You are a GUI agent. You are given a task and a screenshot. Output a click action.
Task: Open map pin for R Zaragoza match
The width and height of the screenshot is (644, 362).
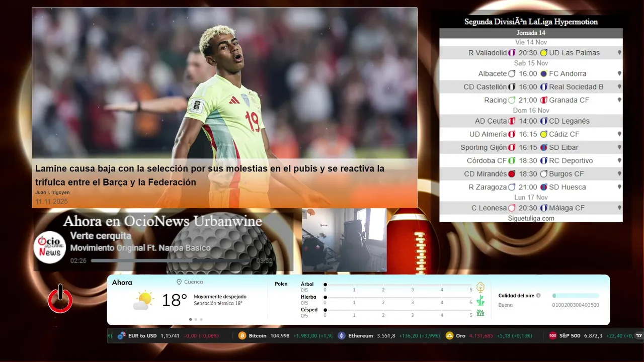(x=619, y=187)
